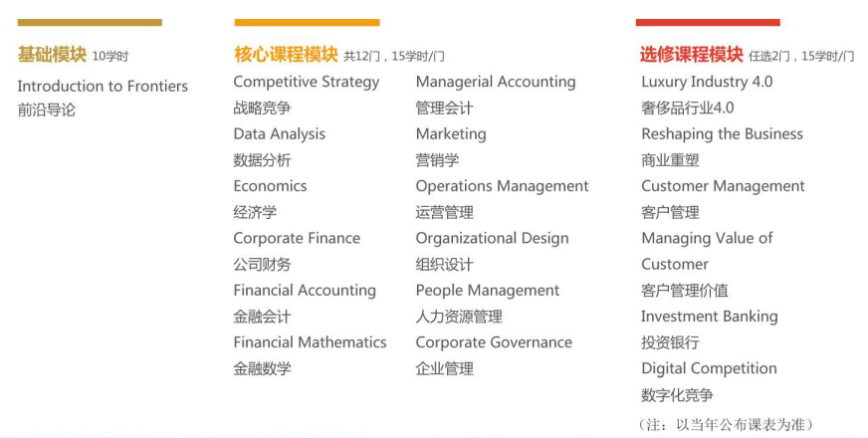Open Managerial Accounting course

point(496,82)
